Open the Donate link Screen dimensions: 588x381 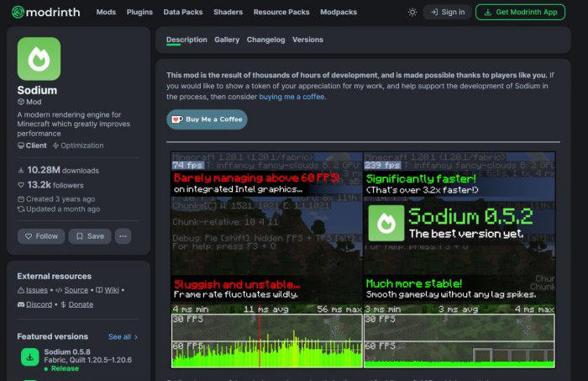(x=77, y=304)
